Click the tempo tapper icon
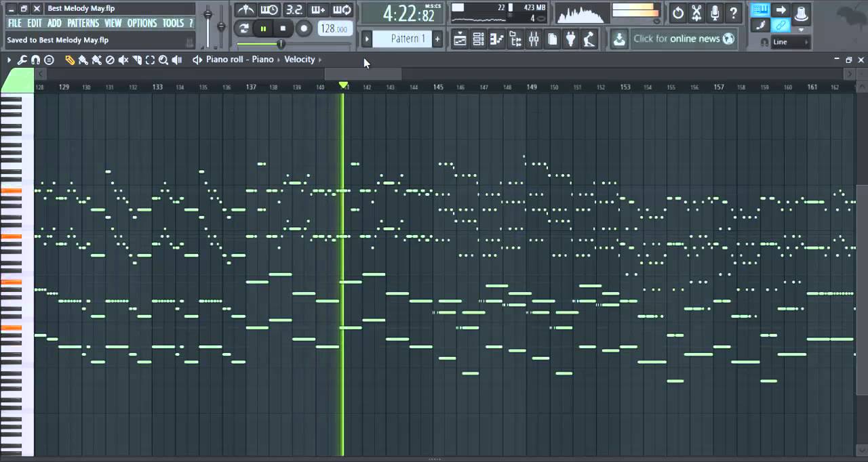Image resolution: width=868 pixels, height=462 pixels. (589, 39)
